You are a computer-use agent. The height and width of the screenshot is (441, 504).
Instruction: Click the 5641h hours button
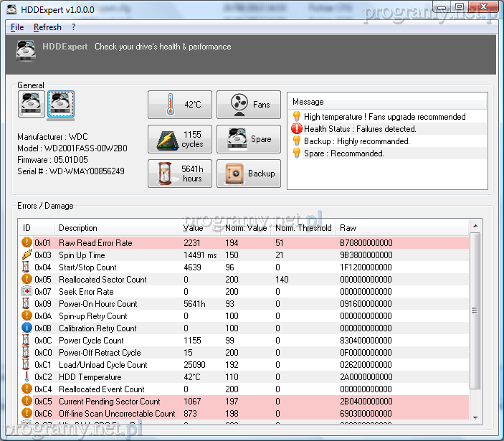180,174
